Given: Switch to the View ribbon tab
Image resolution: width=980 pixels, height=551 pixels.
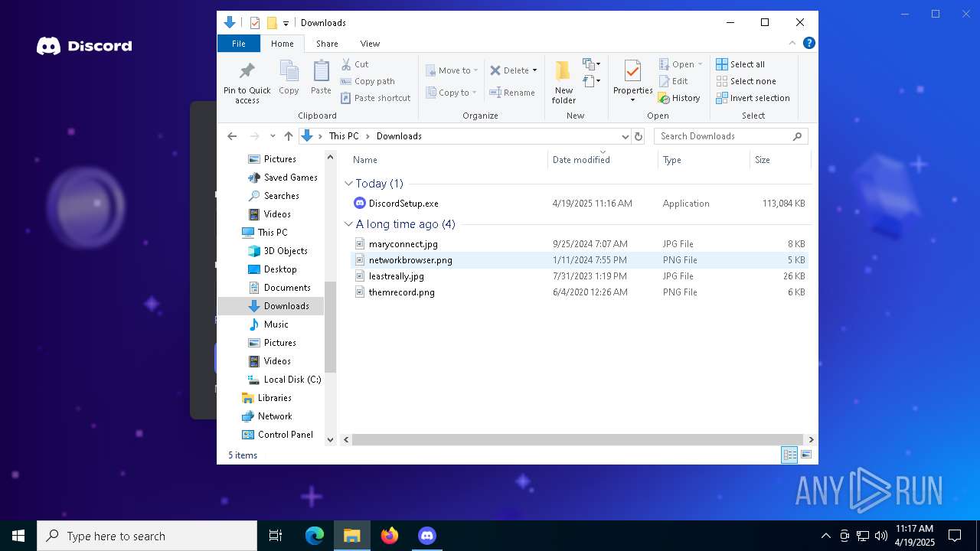Looking at the screenshot, I should 370,44.
